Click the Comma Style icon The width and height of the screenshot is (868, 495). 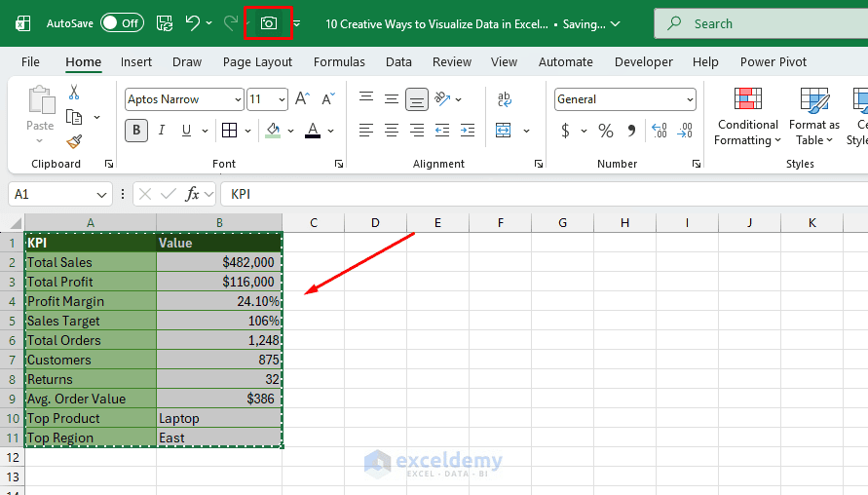(631, 131)
